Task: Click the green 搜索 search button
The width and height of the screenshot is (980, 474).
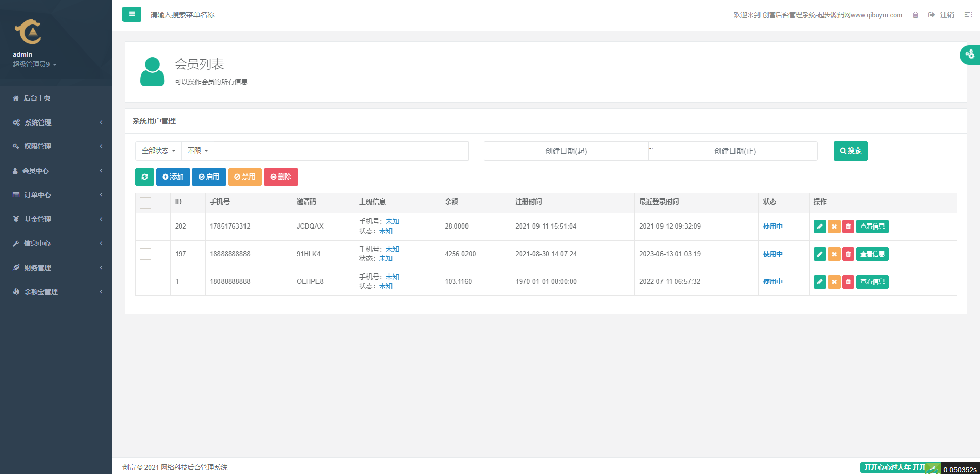Action: point(850,151)
